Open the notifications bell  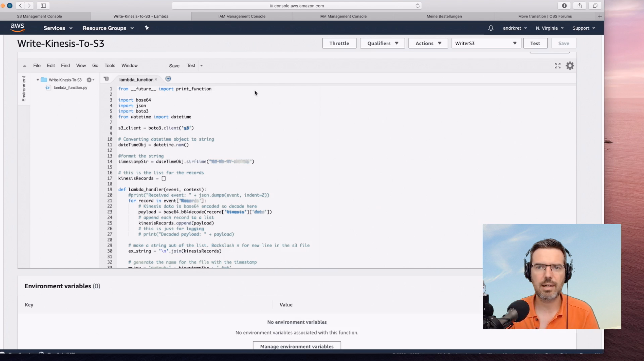(x=491, y=28)
